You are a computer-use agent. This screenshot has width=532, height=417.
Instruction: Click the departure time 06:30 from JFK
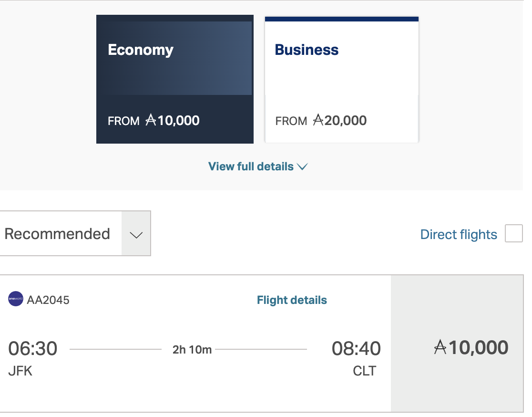point(32,348)
